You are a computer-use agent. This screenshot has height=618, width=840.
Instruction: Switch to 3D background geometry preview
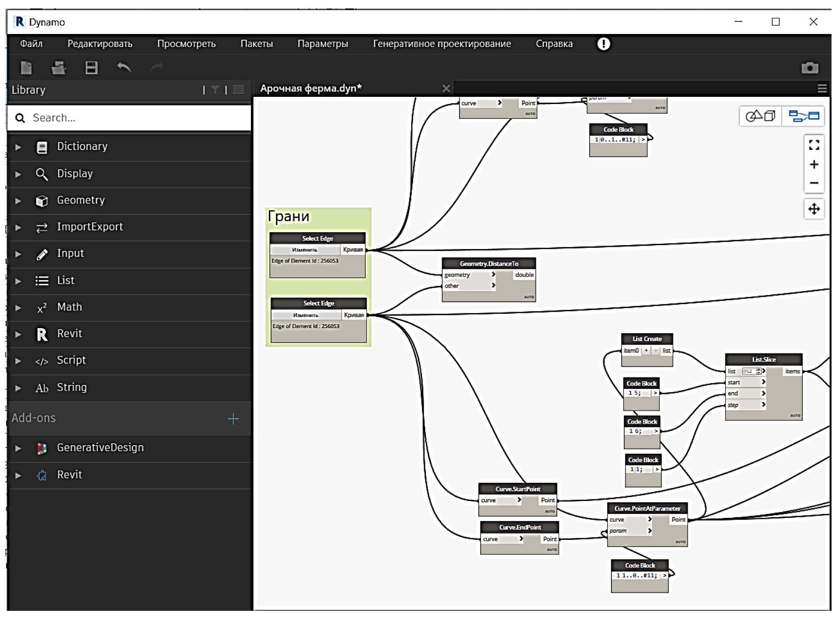(760, 117)
